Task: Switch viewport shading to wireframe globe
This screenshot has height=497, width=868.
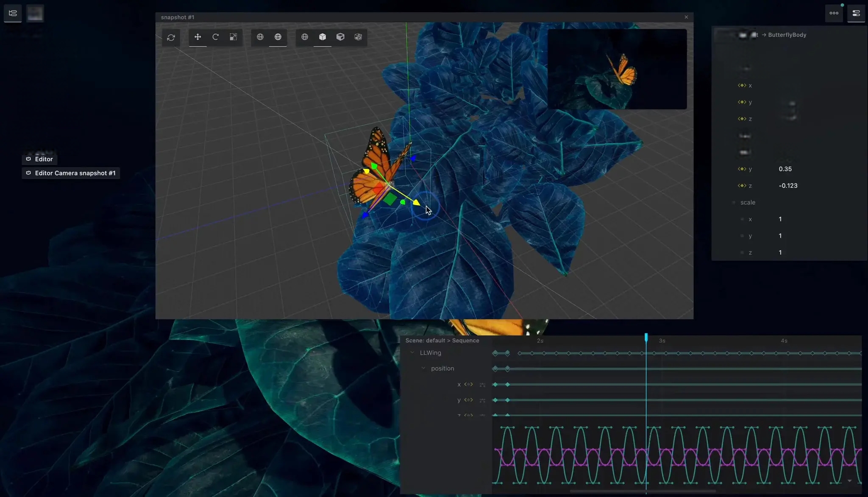Action: [305, 37]
